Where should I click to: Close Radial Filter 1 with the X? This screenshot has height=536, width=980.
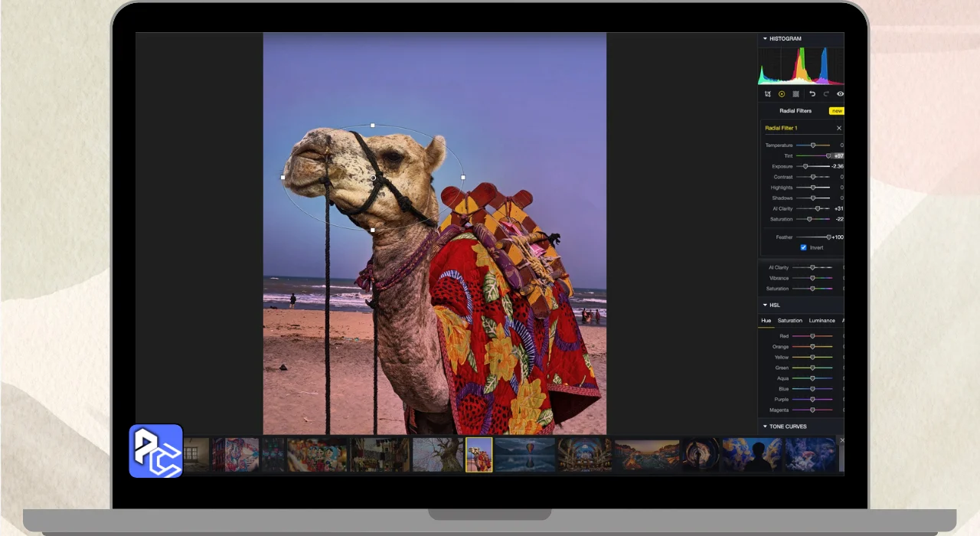click(x=838, y=128)
